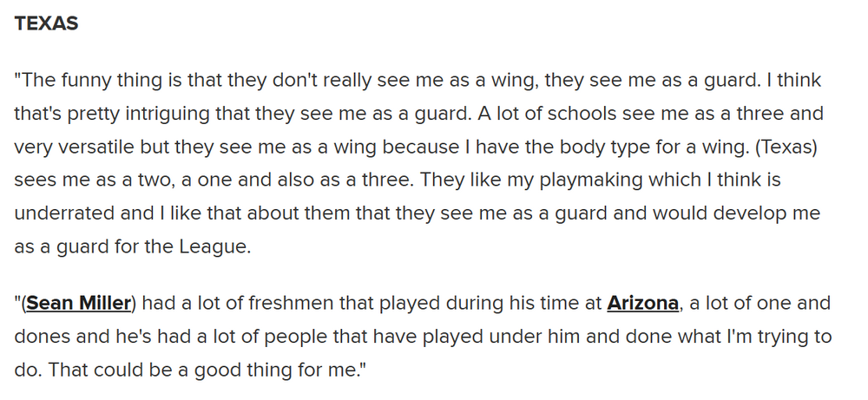Click the TEXAS section heading
Screen dimensions: 868x400
pos(47,23)
